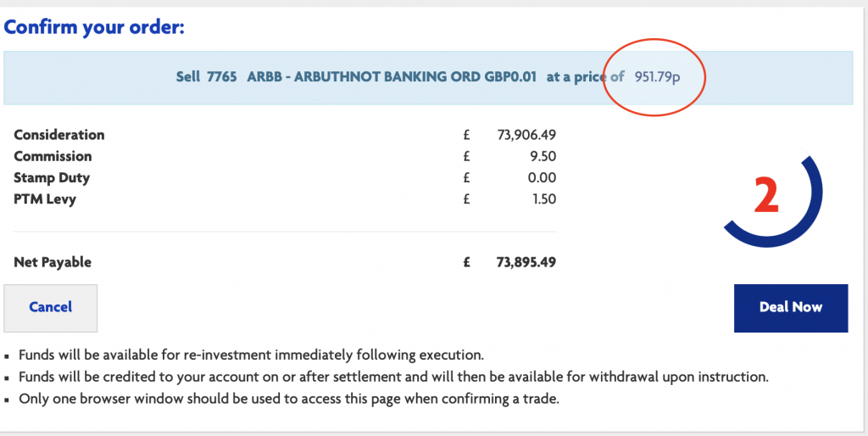Select the Stamp Duty amount 0.00
The width and height of the screenshot is (868, 436).
coord(542,177)
